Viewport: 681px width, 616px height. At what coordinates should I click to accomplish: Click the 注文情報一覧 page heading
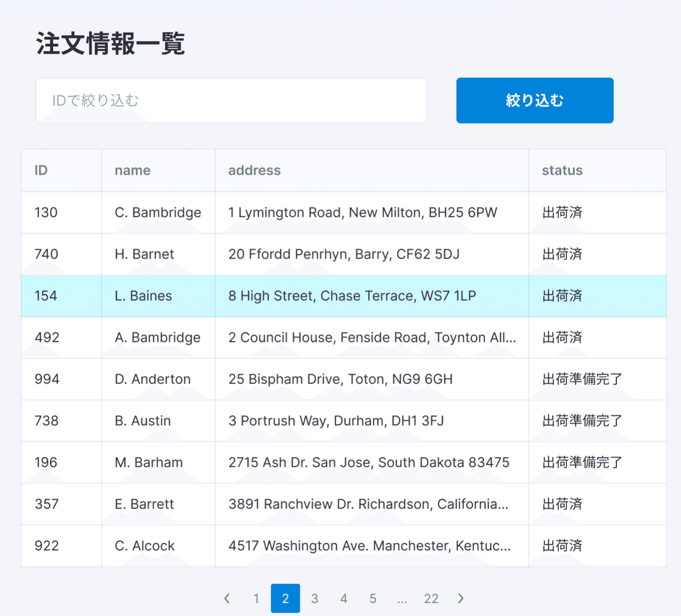click(111, 44)
